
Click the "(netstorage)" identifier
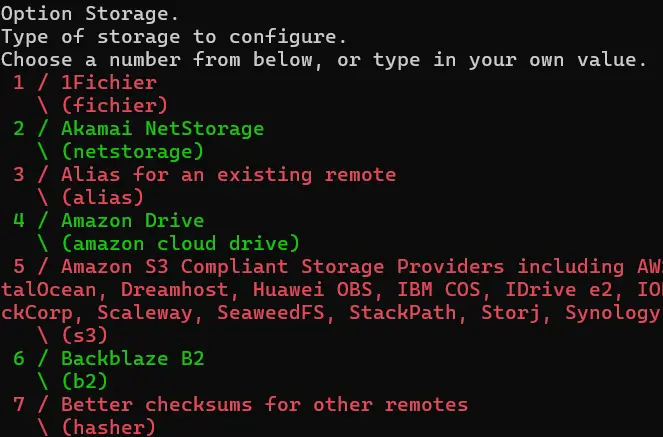[x=131, y=152]
